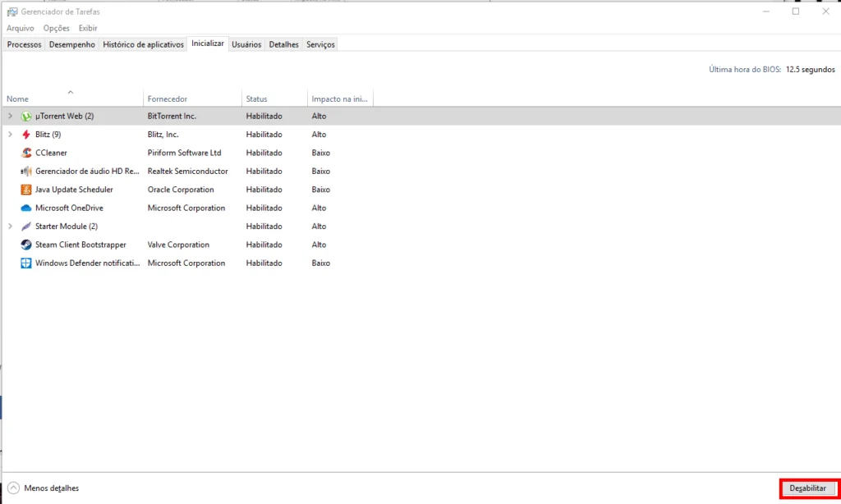Viewport: 841px width, 504px height.
Task: Select the Inicializar tab
Action: [x=208, y=44]
